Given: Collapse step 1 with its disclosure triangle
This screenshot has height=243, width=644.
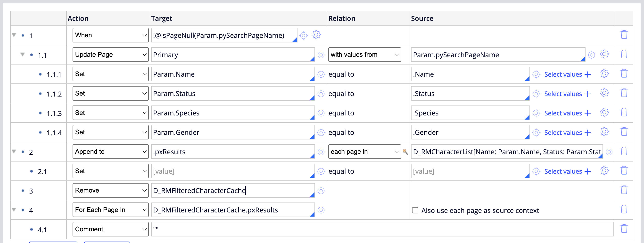Looking at the screenshot, I should click(x=14, y=35).
